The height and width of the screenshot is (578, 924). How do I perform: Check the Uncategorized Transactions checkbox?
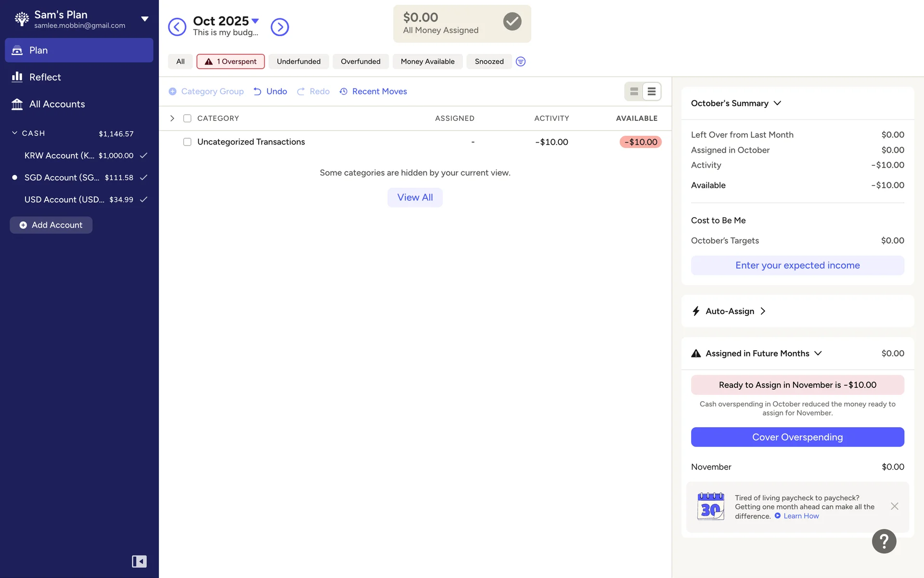[187, 142]
